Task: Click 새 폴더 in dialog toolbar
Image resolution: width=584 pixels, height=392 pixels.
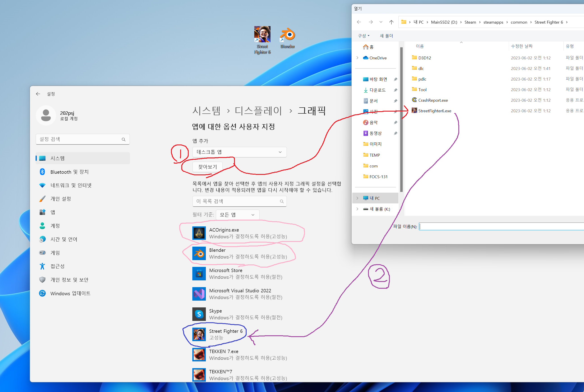Action: pos(386,36)
